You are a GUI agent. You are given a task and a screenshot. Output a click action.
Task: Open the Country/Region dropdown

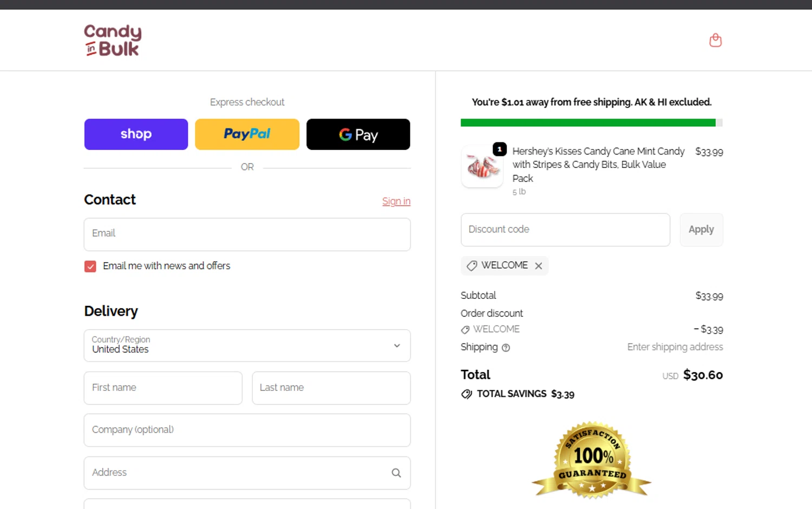coord(247,345)
